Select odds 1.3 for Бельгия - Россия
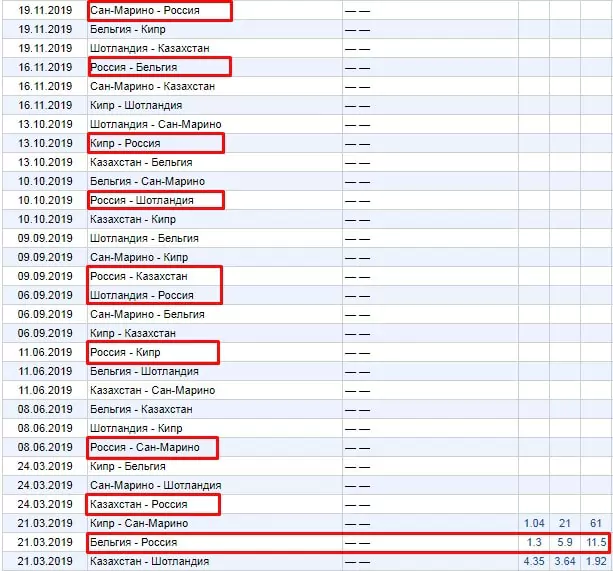Viewport: 613px width, 571px height. click(534, 542)
